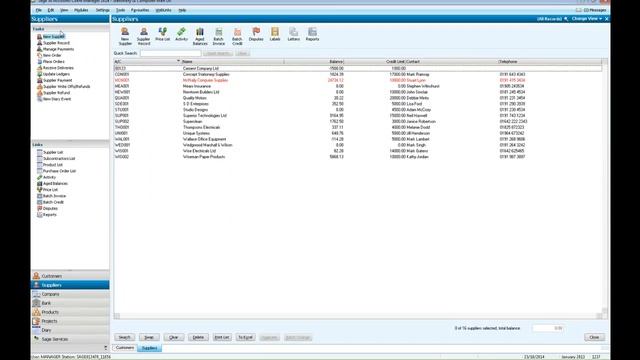Open the View menu
The width and height of the screenshot is (640, 360).
point(64,10)
